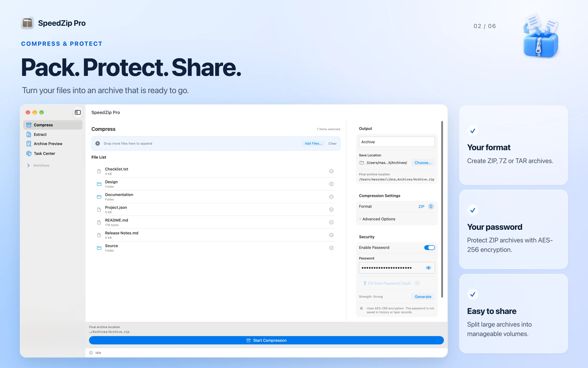This screenshot has width=588, height=368.
Task: Click Choose… to pick save location
Action: point(423,163)
